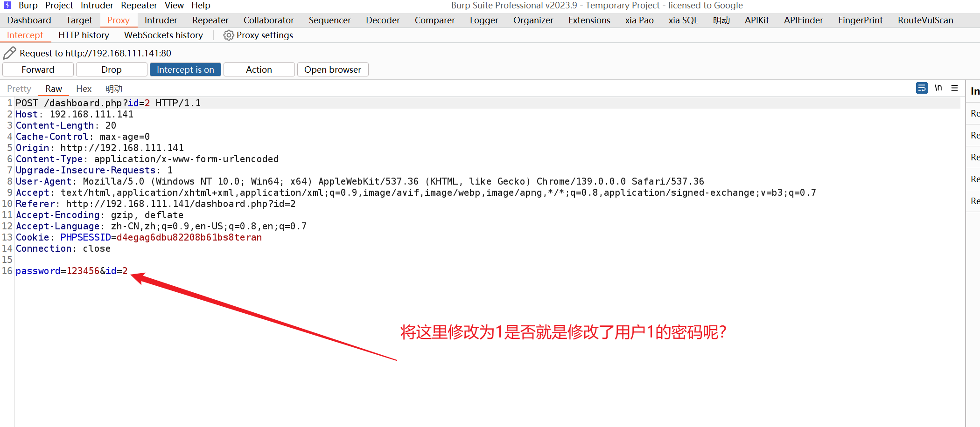
Task: Switch editor to 明动 view tab
Action: 114,89
